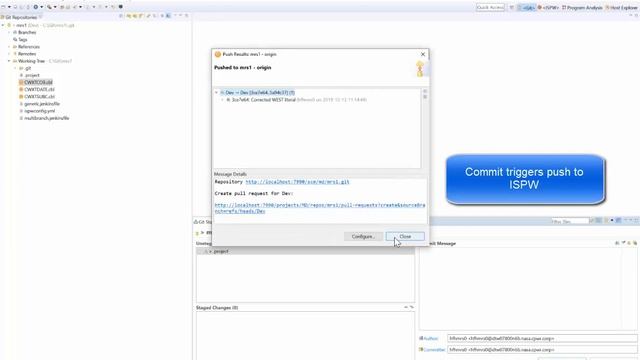Click the Committer input field
640x360 pixels.
(542, 350)
